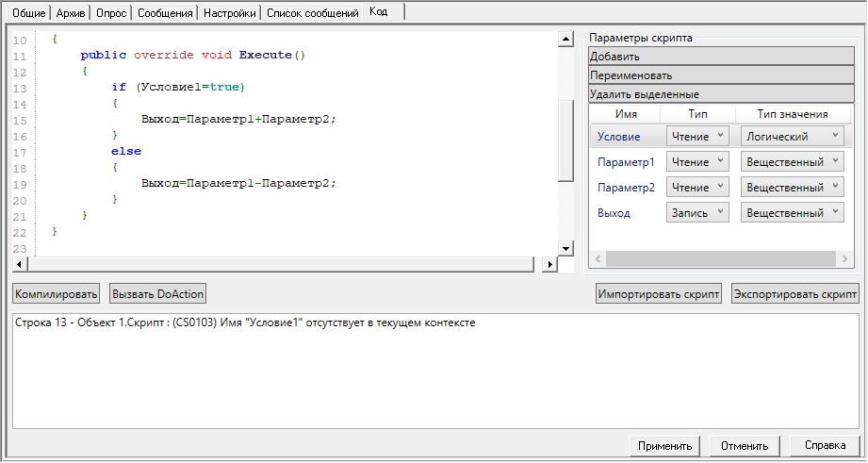The width and height of the screenshot is (868, 463).
Task: Click the code editor scroll-down arrow
Action: (x=565, y=249)
